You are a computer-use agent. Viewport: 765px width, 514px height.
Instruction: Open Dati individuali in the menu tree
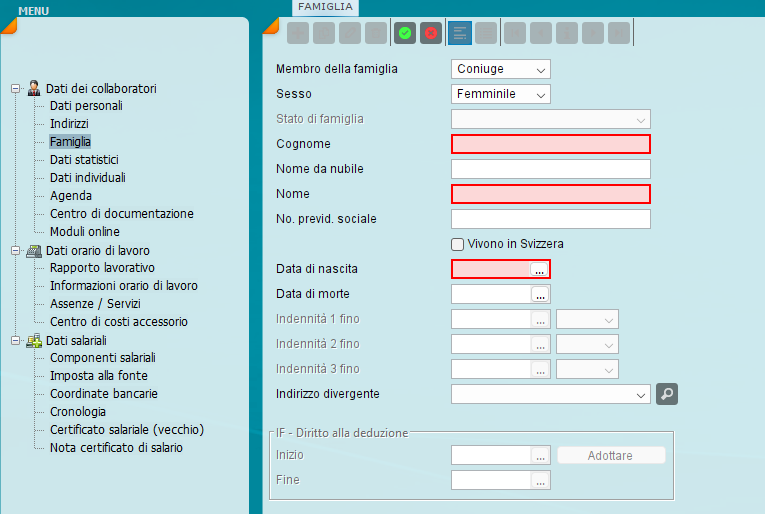[88, 178]
